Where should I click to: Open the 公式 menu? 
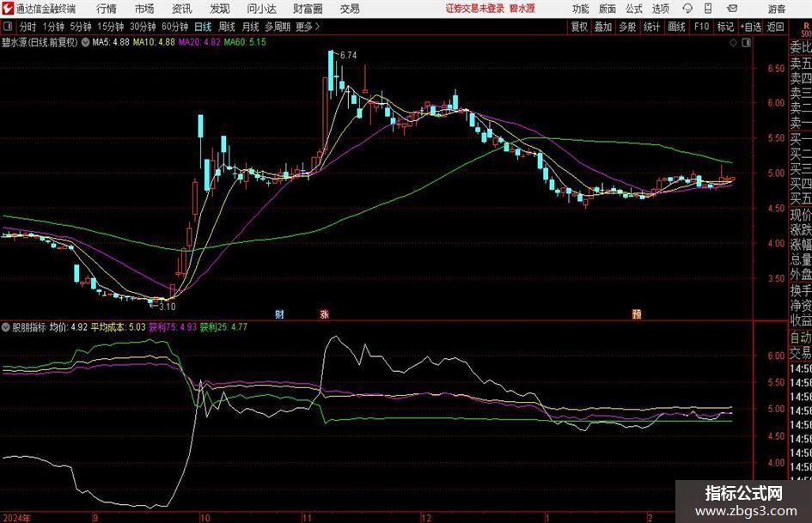click(x=634, y=9)
